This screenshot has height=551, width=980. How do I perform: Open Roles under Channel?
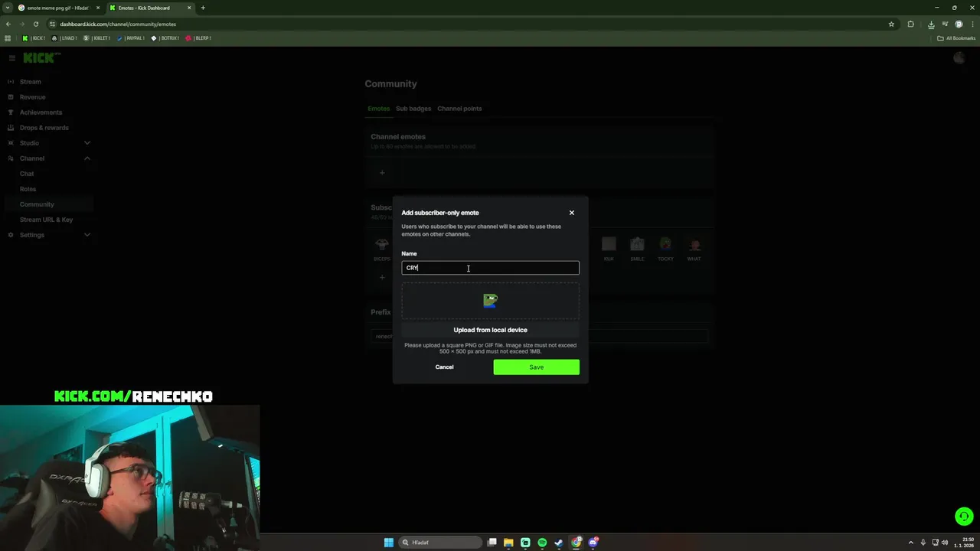(x=28, y=189)
